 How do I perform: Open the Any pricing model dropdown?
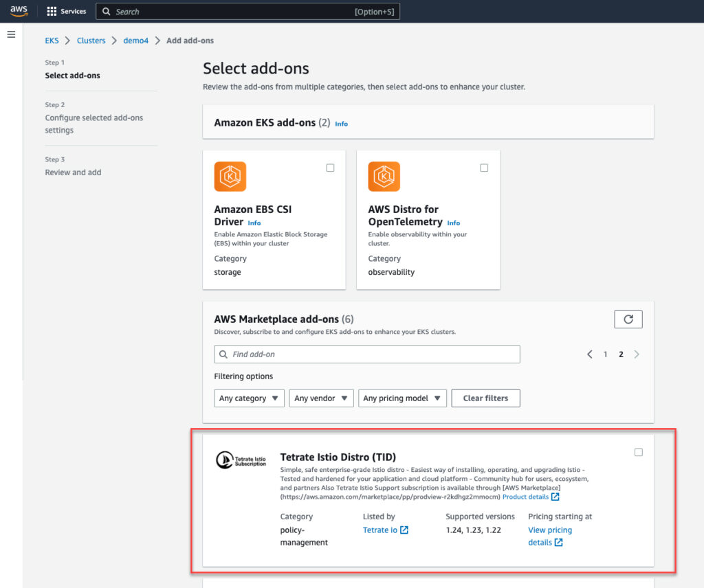[402, 398]
